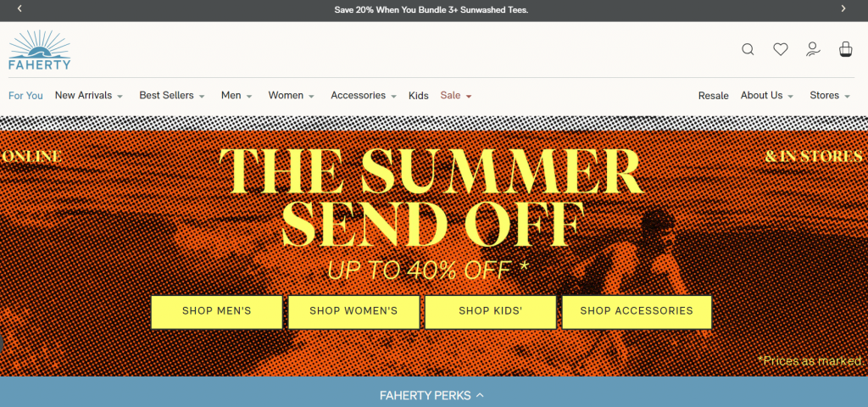Image resolution: width=868 pixels, height=407 pixels.
Task: Open the Sale dropdown menu
Action: tap(455, 95)
